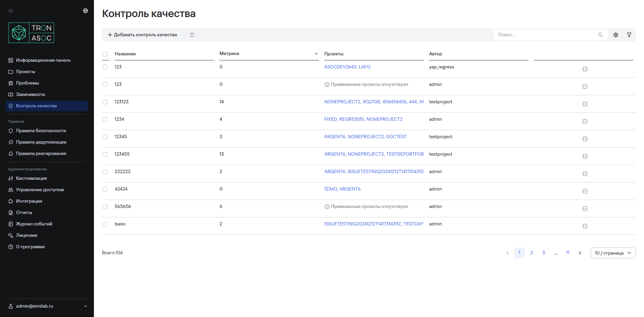This screenshot has height=317, width=644.
Task: Click the Автор column header
Action: [x=435, y=54]
